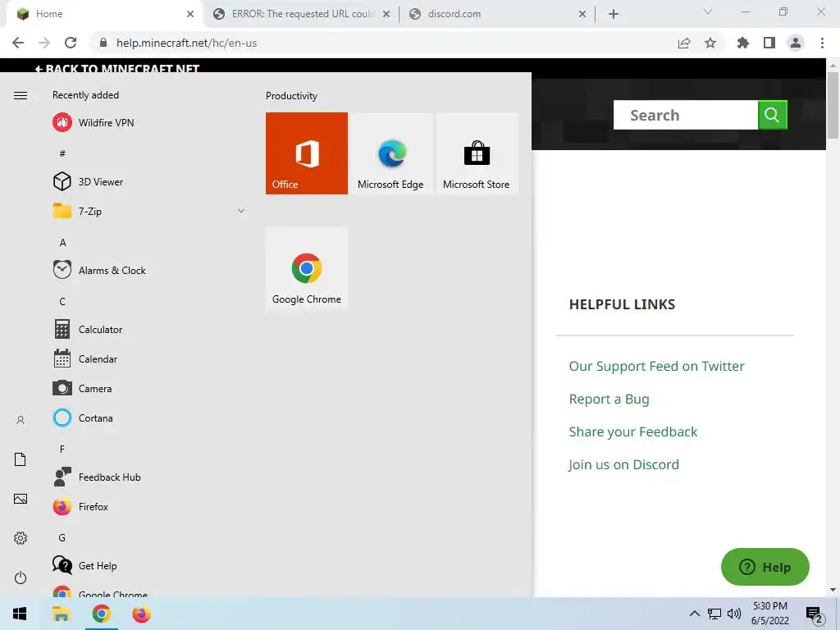Open Share your Feedback link
840x630 pixels.
pyautogui.click(x=632, y=431)
